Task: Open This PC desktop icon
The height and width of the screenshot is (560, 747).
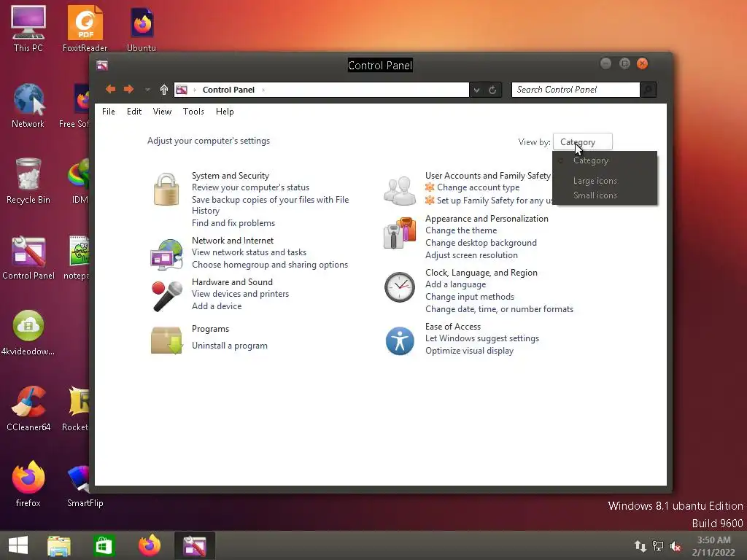Action: 28,28
